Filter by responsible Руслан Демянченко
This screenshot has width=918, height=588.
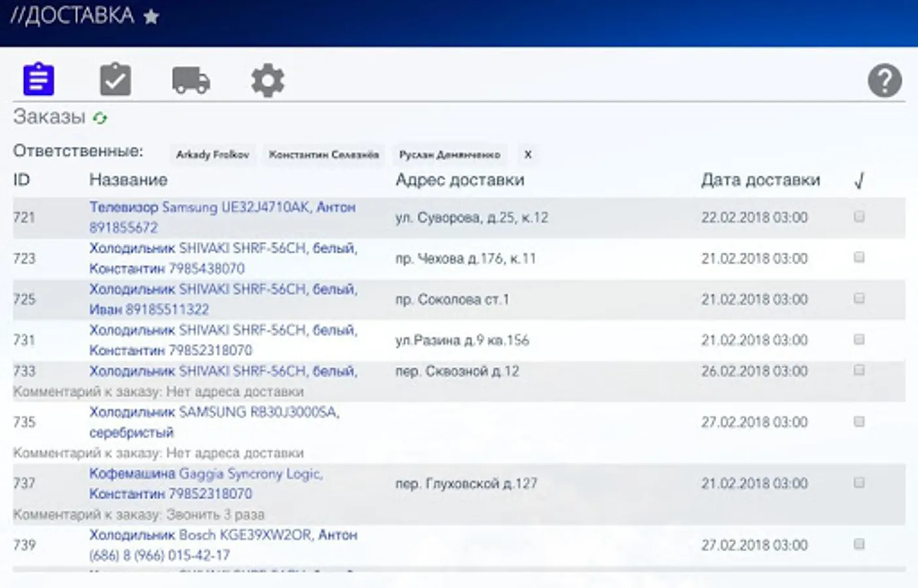(450, 155)
